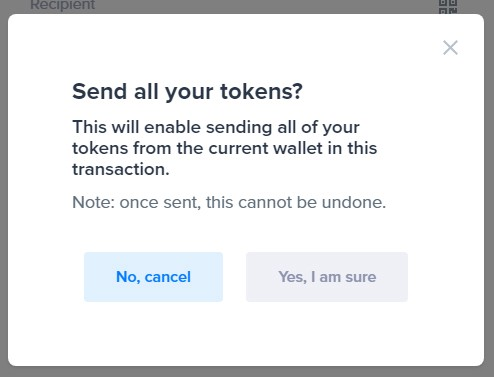Click the cannot be undone text

[x=312, y=202]
